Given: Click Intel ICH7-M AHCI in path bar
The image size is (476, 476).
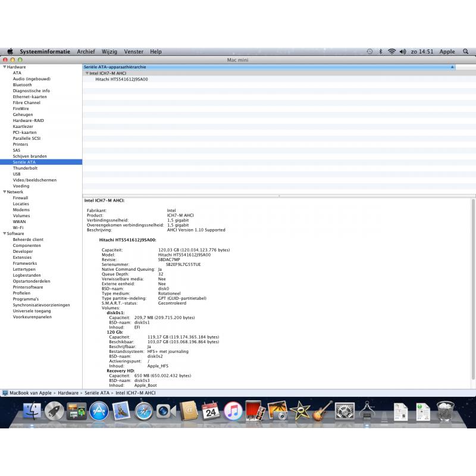Looking at the screenshot, I should coord(136,393).
